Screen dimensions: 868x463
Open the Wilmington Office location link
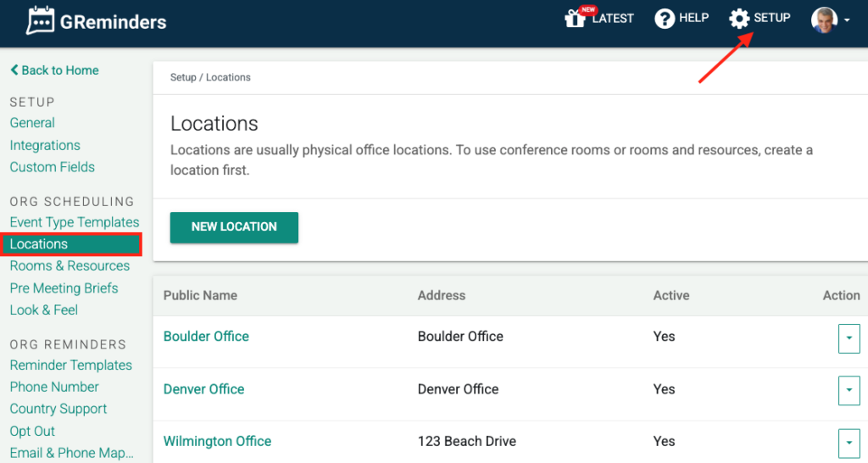(217, 441)
